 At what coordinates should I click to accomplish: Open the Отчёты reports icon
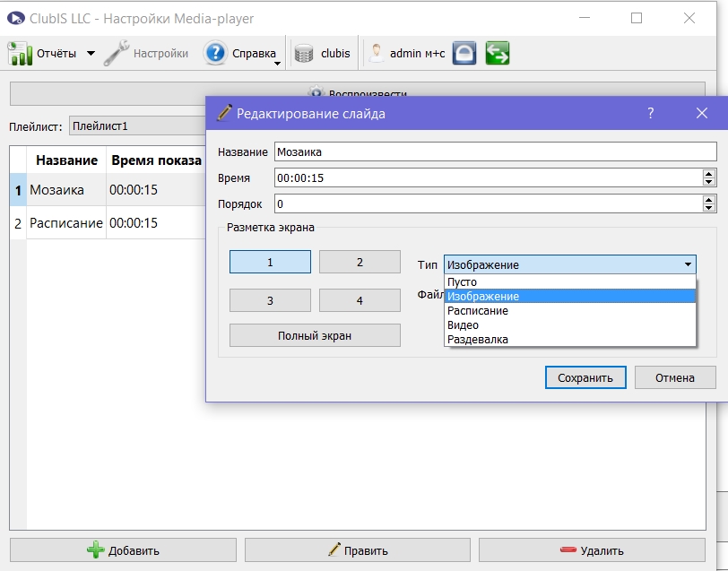(20, 54)
